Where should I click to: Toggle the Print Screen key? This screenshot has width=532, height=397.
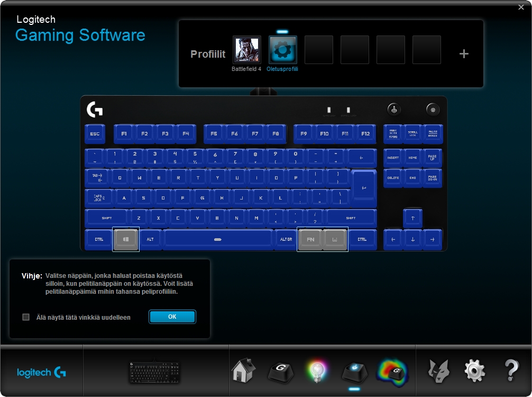pos(393,134)
